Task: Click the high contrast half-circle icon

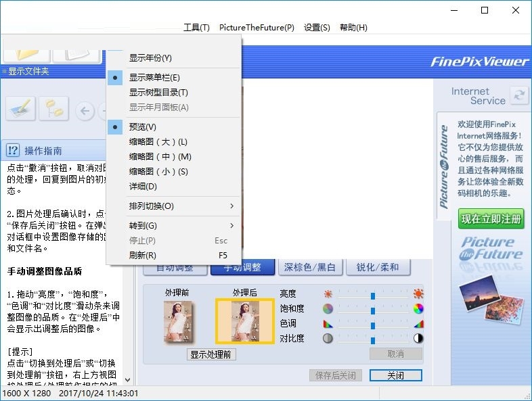Action: [418, 338]
